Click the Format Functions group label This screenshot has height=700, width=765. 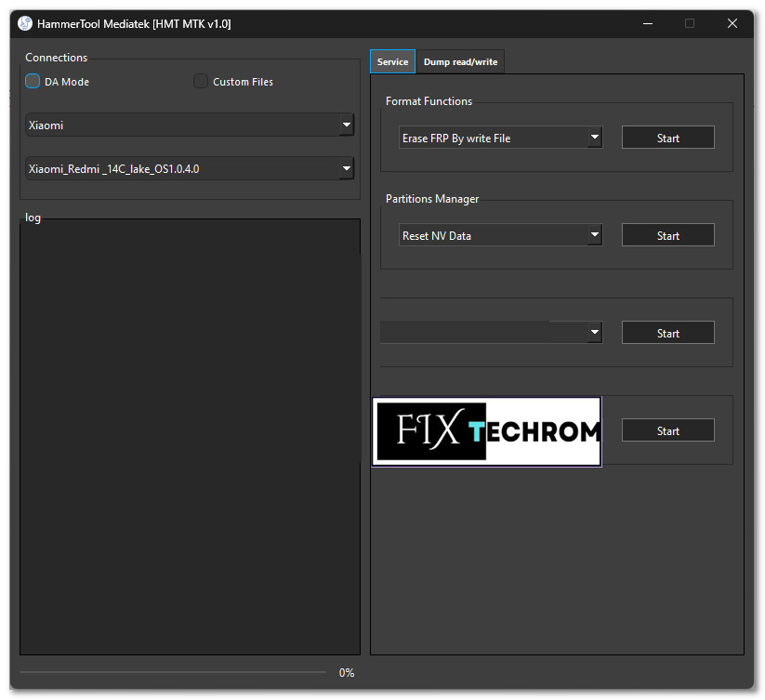pos(429,101)
